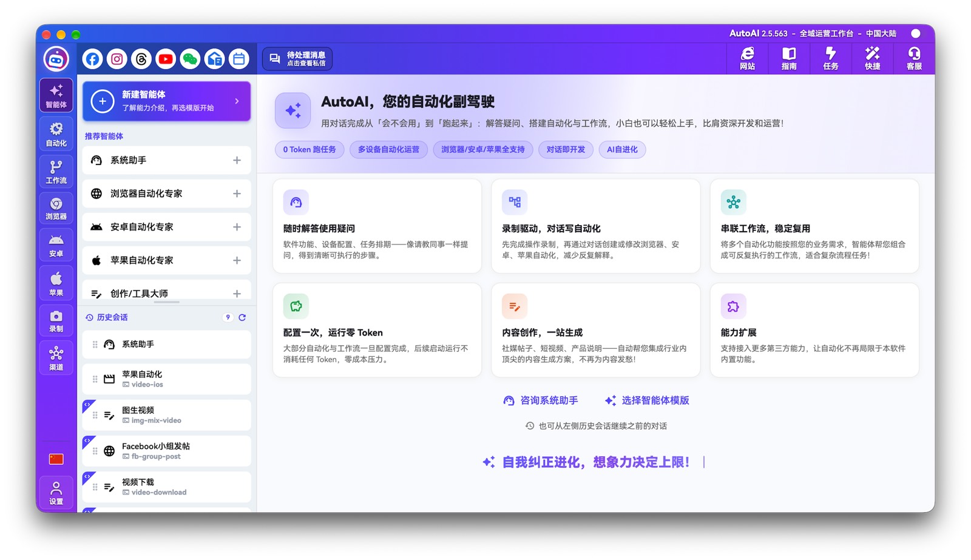
Task: Switch to the 自动化 sidebar tab
Action: tap(56, 134)
